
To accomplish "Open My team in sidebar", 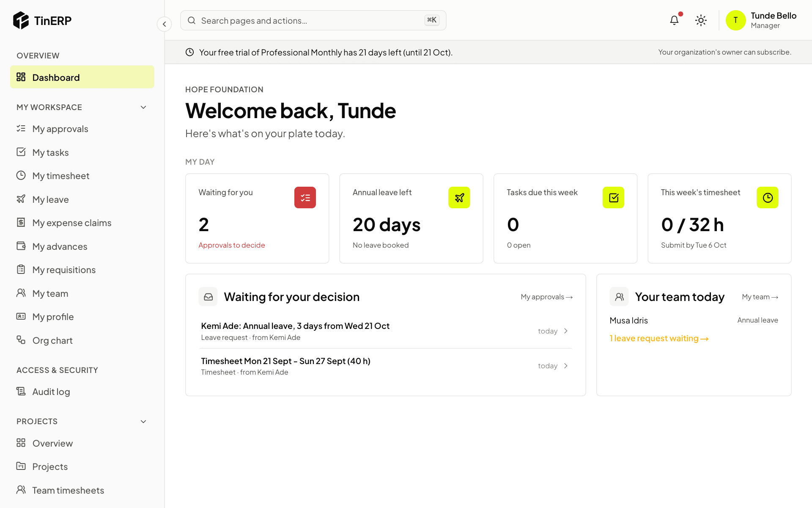I will pos(82,293).
